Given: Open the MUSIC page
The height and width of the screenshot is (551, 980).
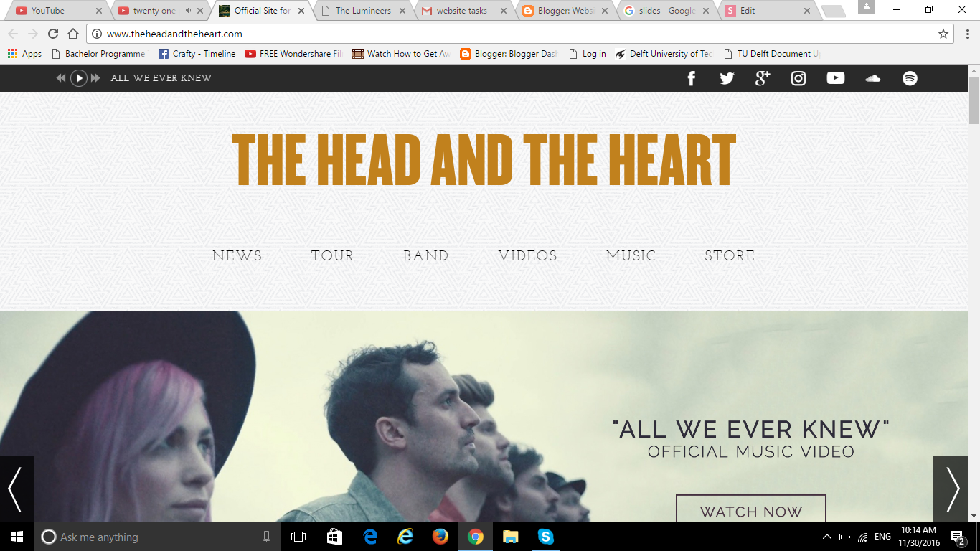Looking at the screenshot, I should click(x=631, y=256).
